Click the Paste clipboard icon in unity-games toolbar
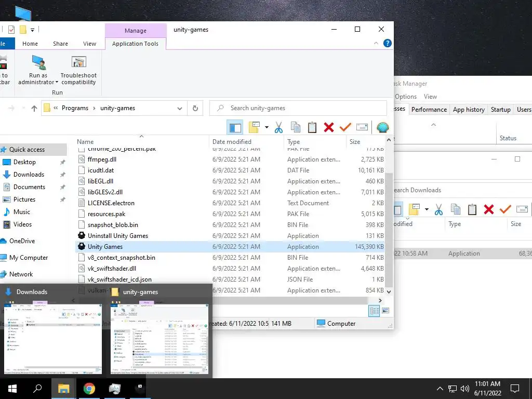532x399 pixels. 312,128
